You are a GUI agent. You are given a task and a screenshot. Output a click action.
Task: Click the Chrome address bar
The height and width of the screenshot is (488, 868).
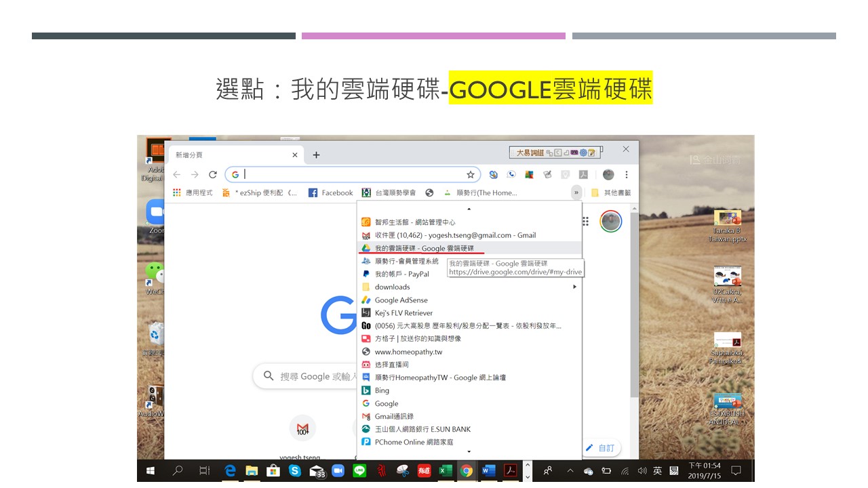click(x=353, y=174)
